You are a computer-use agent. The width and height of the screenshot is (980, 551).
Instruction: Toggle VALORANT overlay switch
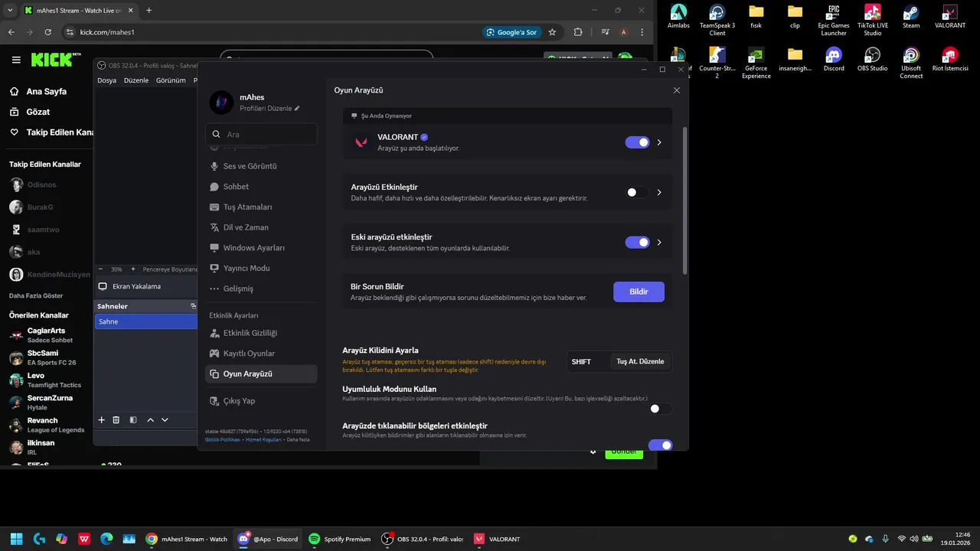[x=637, y=142]
